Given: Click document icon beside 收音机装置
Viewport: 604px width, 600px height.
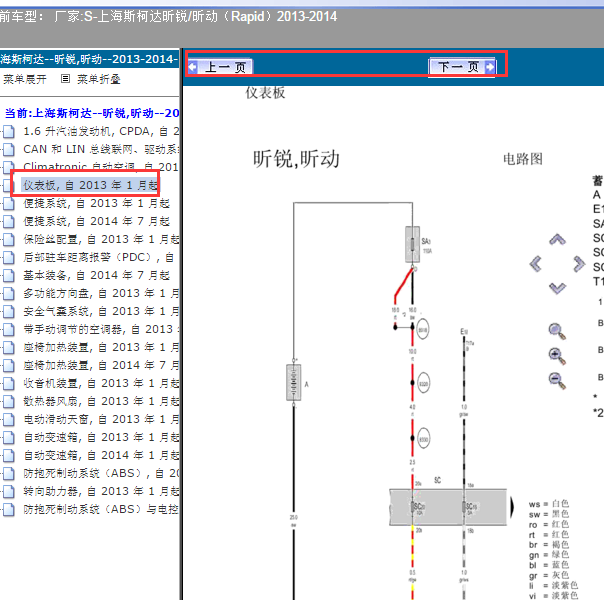Looking at the screenshot, I should coord(8,383).
